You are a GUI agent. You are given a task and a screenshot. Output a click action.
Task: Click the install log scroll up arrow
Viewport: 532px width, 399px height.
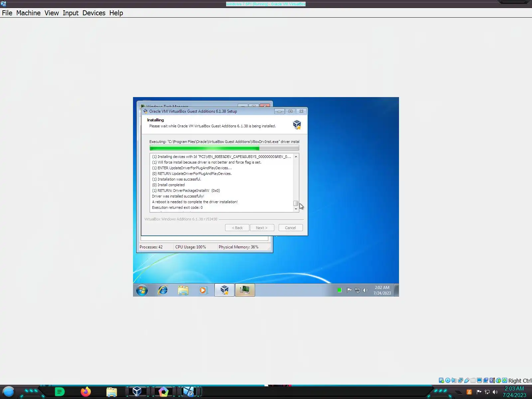[296, 157]
